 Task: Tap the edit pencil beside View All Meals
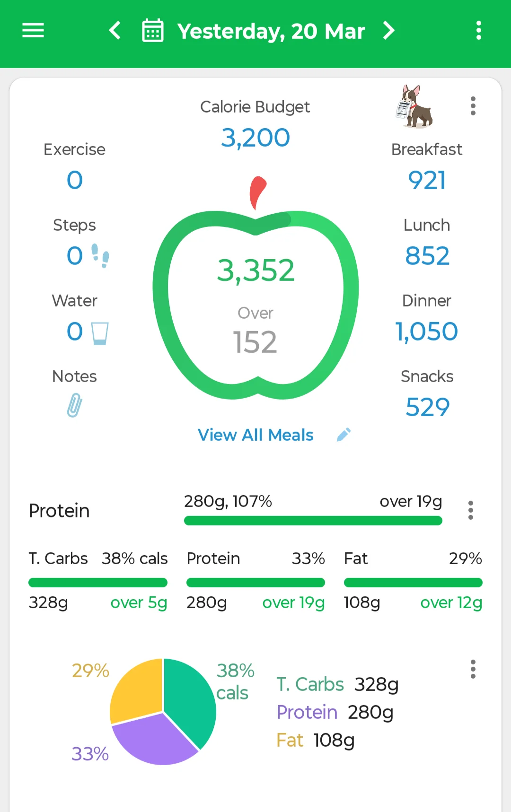coord(344,435)
